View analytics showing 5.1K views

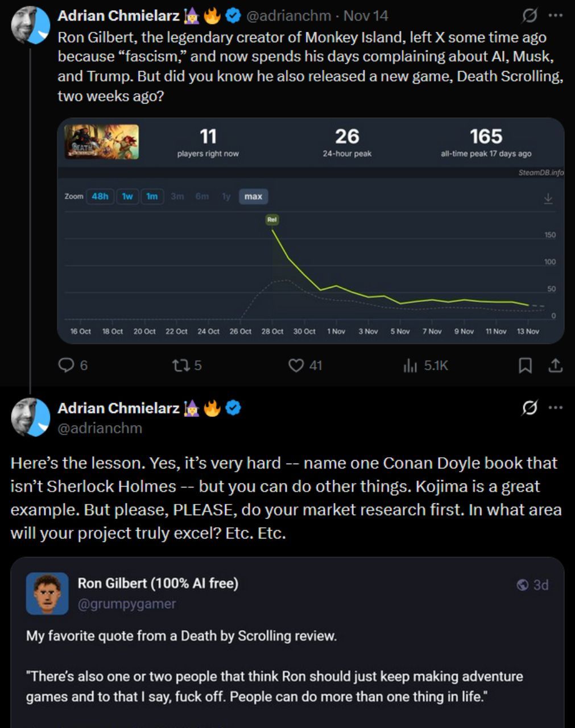point(410,366)
